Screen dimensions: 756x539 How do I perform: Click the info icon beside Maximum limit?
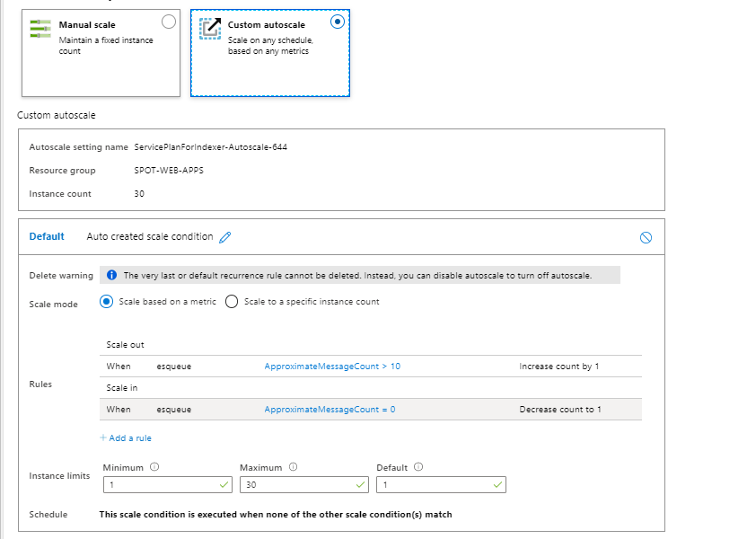click(x=292, y=466)
